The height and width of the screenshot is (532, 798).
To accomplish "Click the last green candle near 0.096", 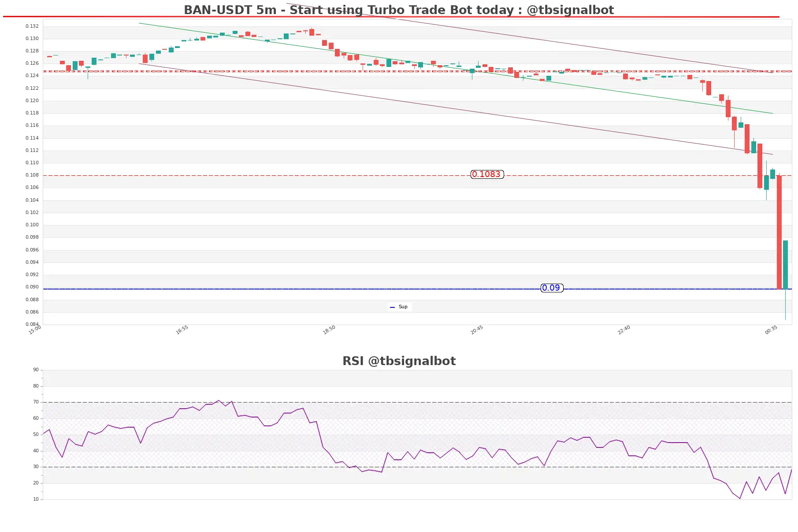I will pyautogui.click(x=785, y=265).
